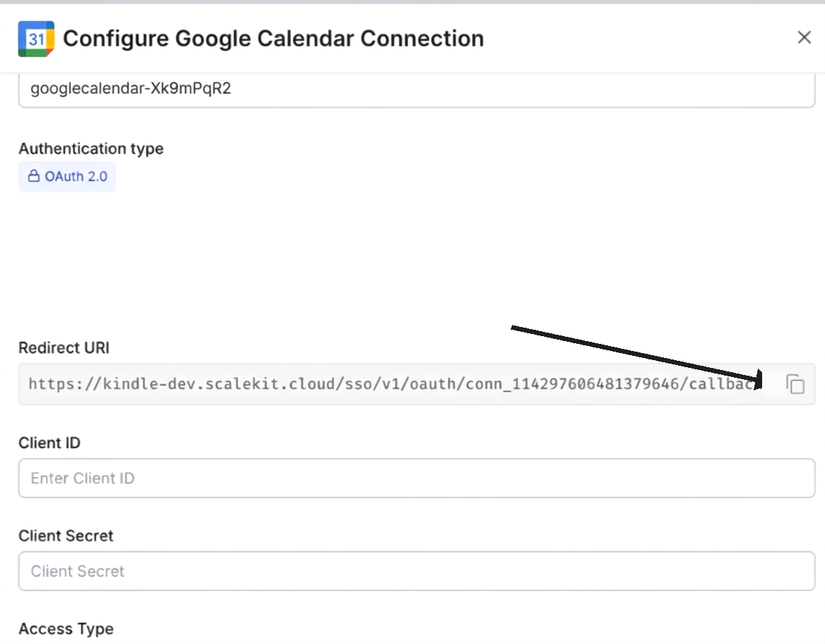
Task: Close the Configure Google Calendar dialog
Action: pyautogui.click(x=804, y=37)
